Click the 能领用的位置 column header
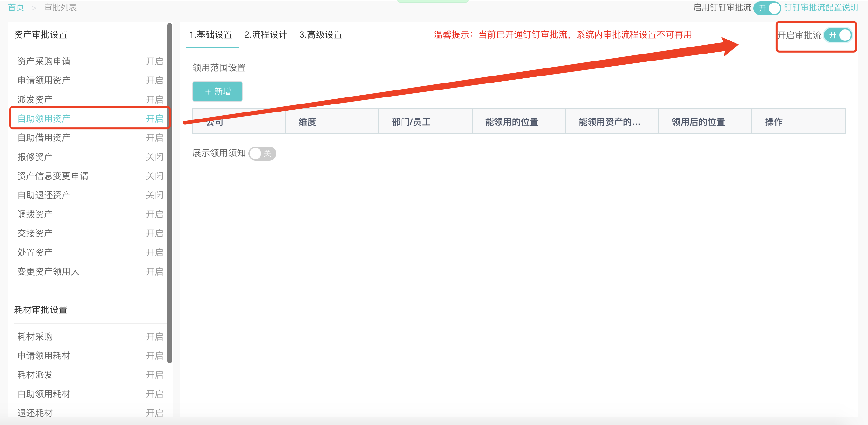 point(511,122)
